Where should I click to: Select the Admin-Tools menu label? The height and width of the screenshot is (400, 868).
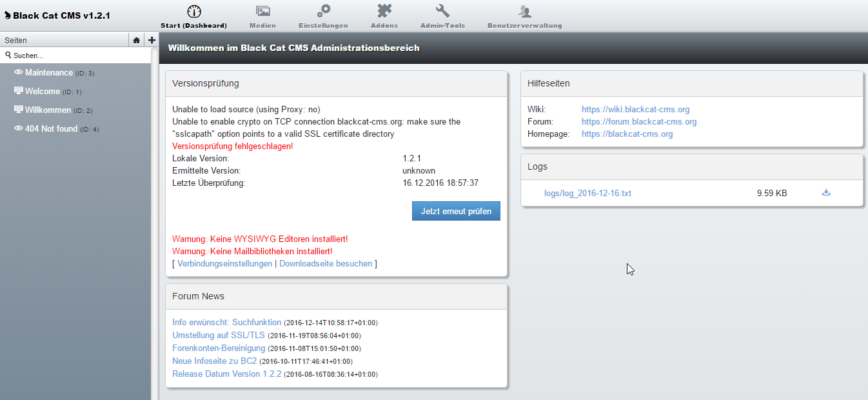(442, 26)
